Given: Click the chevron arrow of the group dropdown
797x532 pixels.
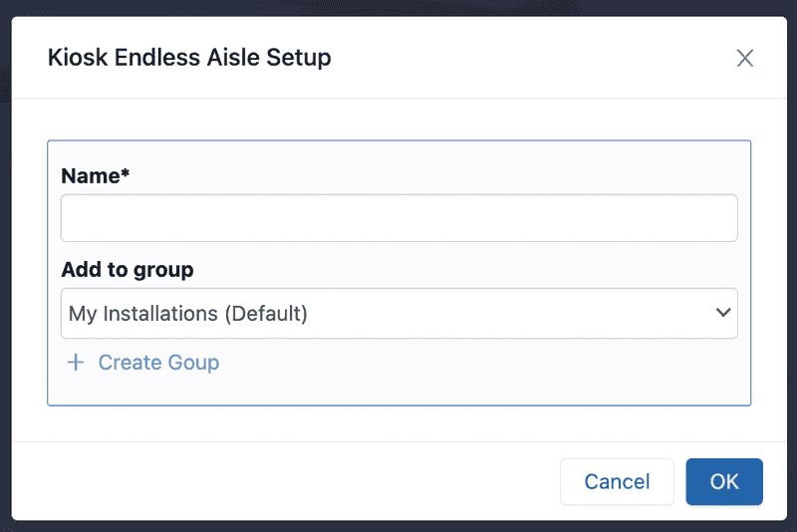Looking at the screenshot, I should 723,313.
